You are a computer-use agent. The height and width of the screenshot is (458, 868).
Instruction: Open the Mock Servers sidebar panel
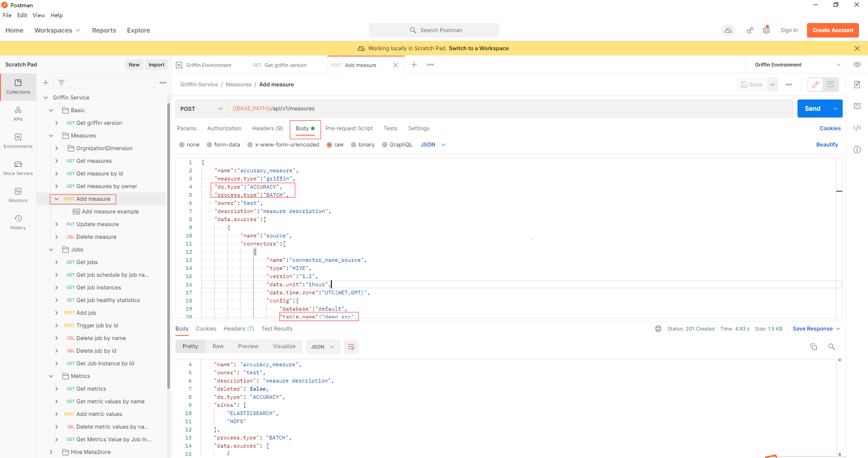[x=18, y=168]
